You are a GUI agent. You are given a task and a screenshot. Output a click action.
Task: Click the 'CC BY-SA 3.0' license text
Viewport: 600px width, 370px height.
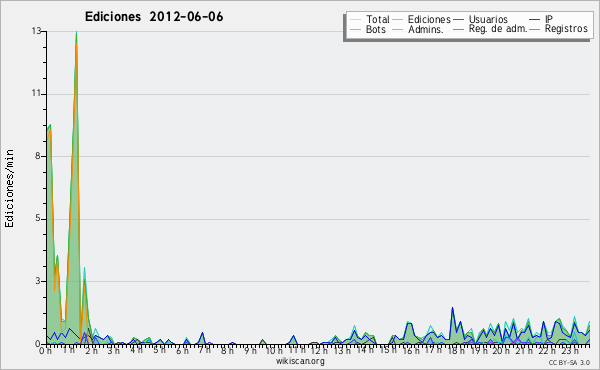pos(569,362)
